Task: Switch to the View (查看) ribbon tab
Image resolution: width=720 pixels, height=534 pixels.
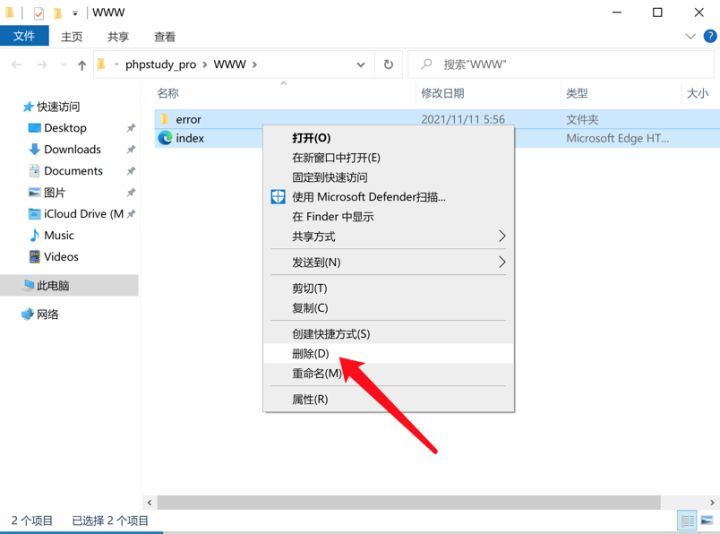Action: coord(164,36)
